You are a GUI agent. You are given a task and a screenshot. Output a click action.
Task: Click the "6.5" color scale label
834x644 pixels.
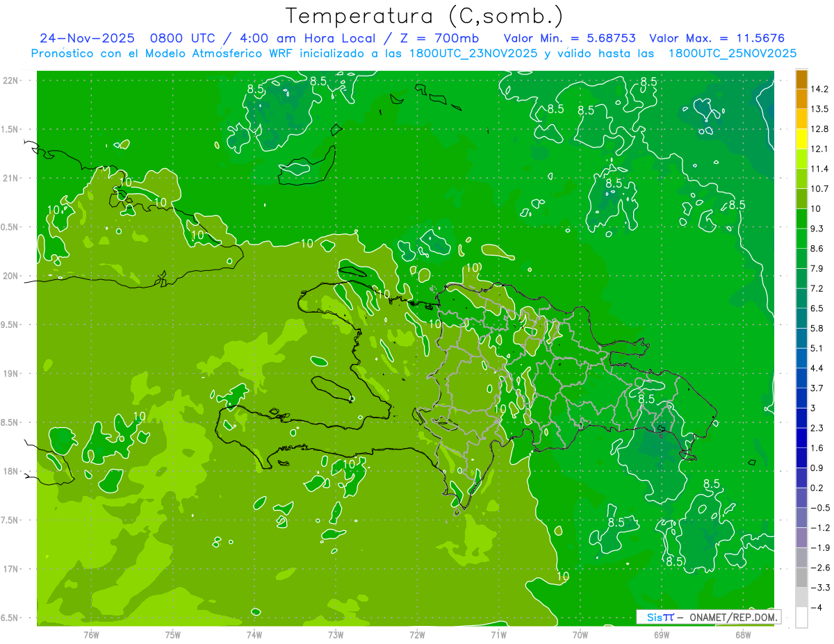(817, 308)
